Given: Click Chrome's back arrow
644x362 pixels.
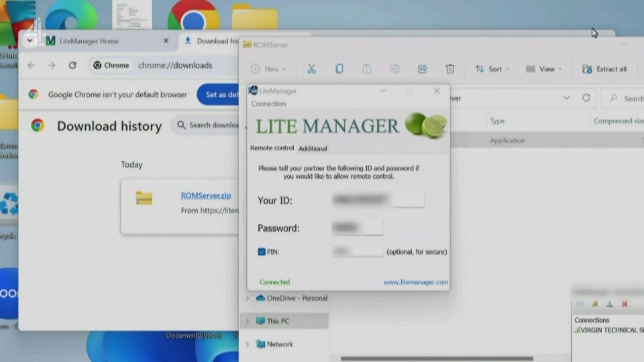Looking at the screenshot, I should click(32, 65).
